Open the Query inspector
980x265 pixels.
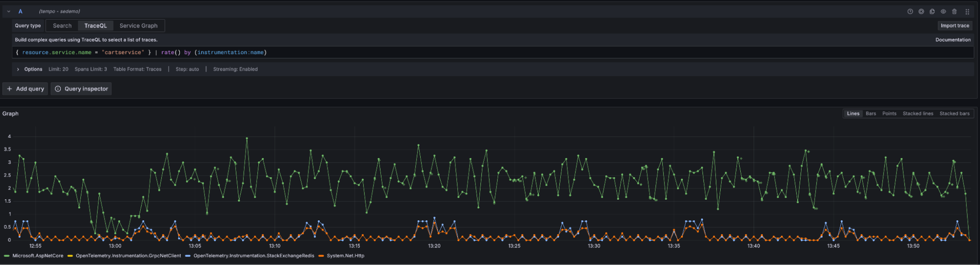pos(81,89)
